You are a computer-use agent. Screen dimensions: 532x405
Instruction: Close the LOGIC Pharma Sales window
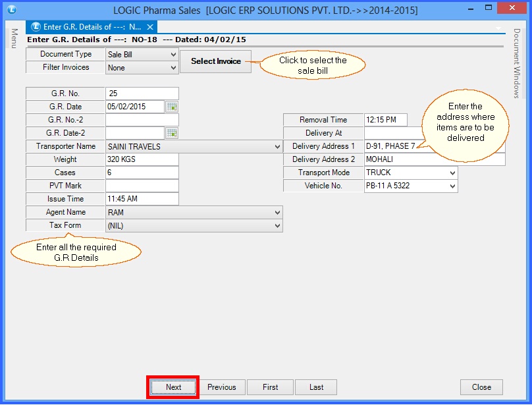(x=512, y=8)
